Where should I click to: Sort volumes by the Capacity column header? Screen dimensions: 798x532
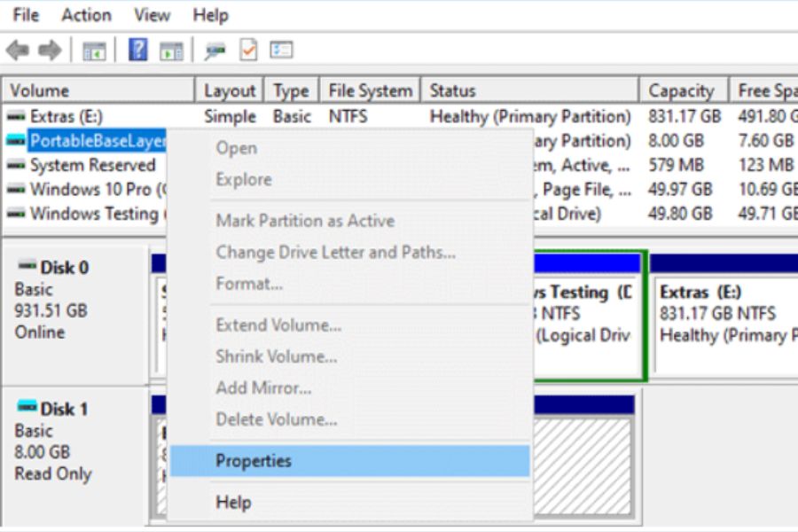pyautogui.click(x=681, y=90)
